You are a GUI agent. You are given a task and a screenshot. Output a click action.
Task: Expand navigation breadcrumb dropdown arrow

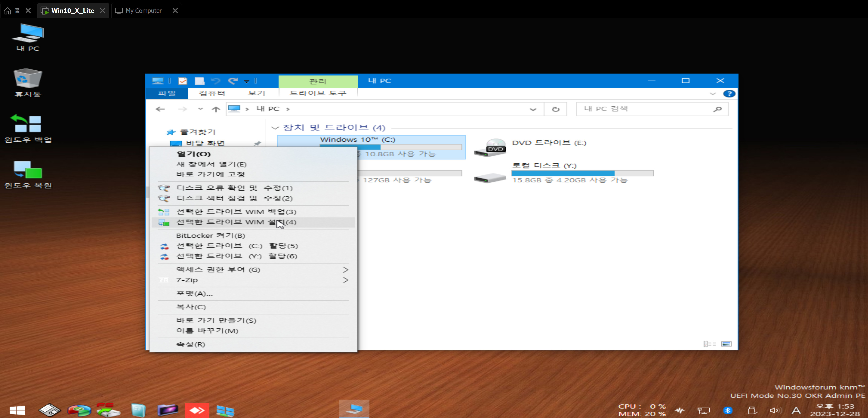(x=533, y=108)
